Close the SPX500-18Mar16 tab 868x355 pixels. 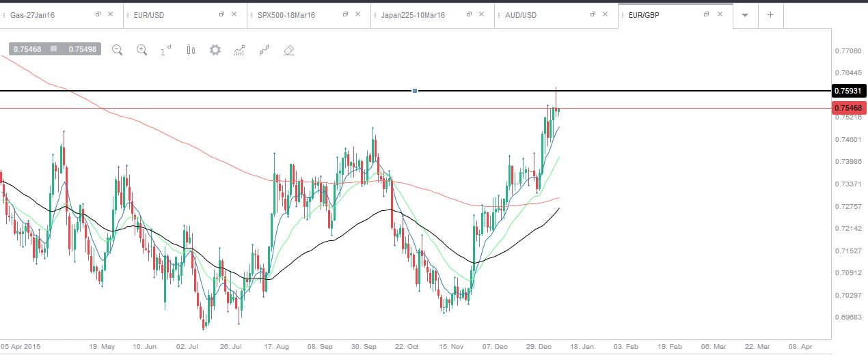(358, 14)
